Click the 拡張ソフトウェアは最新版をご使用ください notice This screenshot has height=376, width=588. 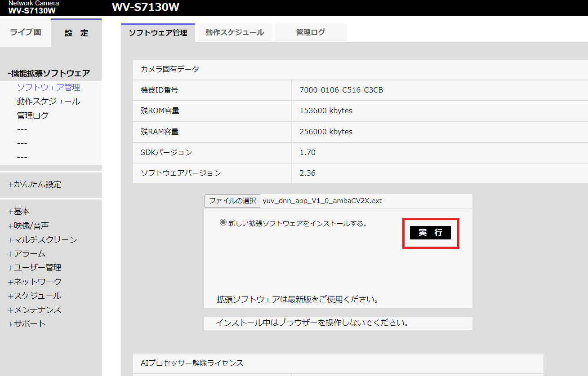pyautogui.click(x=298, y=299)
